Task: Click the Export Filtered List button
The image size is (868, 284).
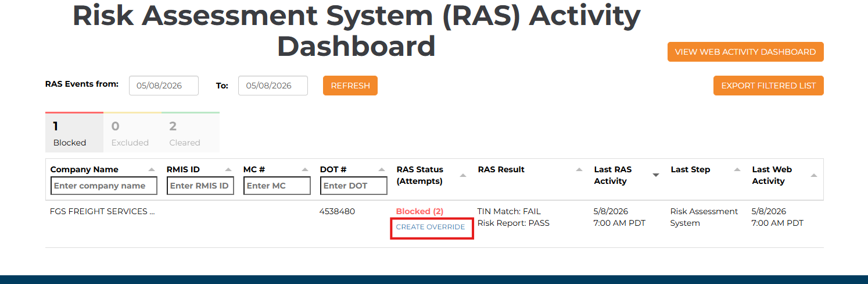Action: (769, 86)
